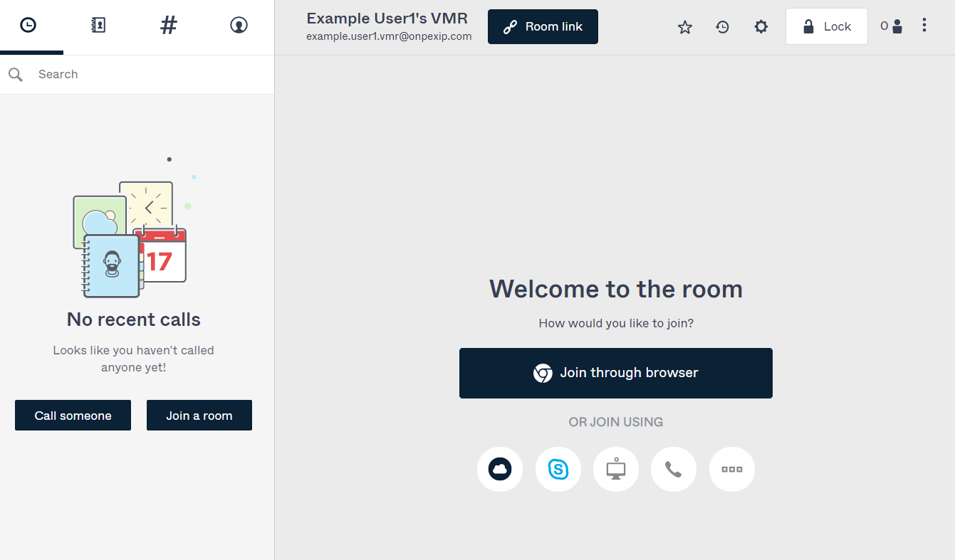Viewport: 955px width, 560px height.
Task: Open room settings gear icon
Action: [761, 27]
